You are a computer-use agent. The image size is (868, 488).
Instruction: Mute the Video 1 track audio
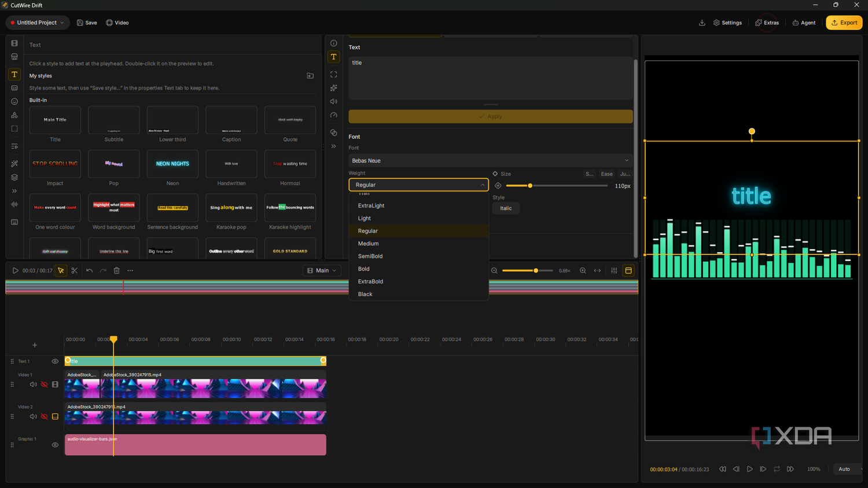click(33, 385)
